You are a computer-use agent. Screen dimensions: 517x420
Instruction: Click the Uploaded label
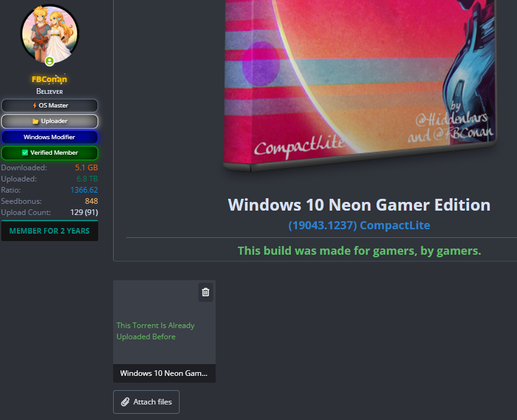pyautogui.click(x=19, y=179)
